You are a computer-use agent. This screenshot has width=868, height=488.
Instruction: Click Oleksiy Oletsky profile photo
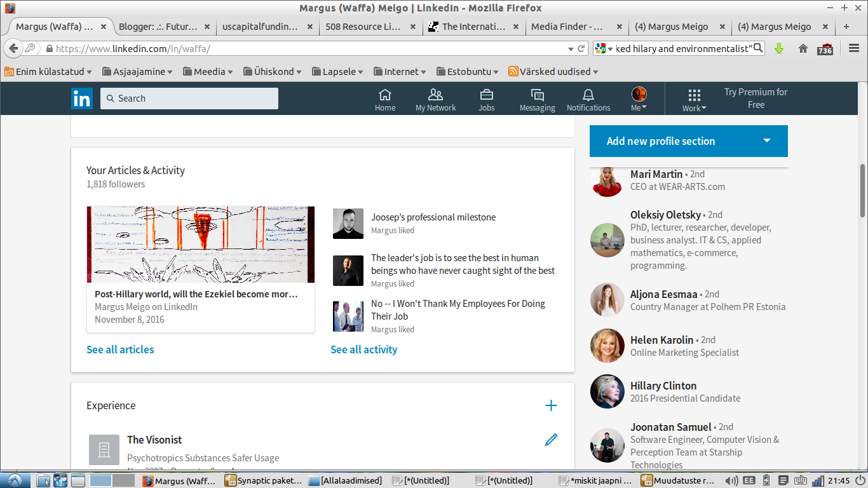(607, 240)
